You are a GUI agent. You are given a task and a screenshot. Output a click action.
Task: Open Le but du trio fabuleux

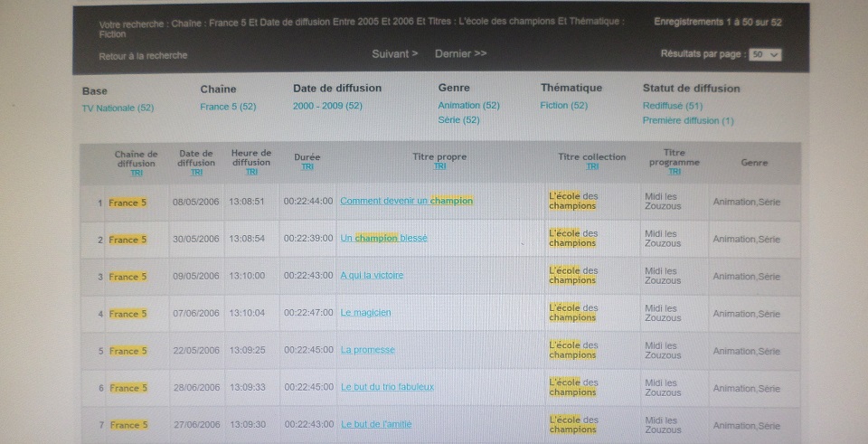pos(388,387)
